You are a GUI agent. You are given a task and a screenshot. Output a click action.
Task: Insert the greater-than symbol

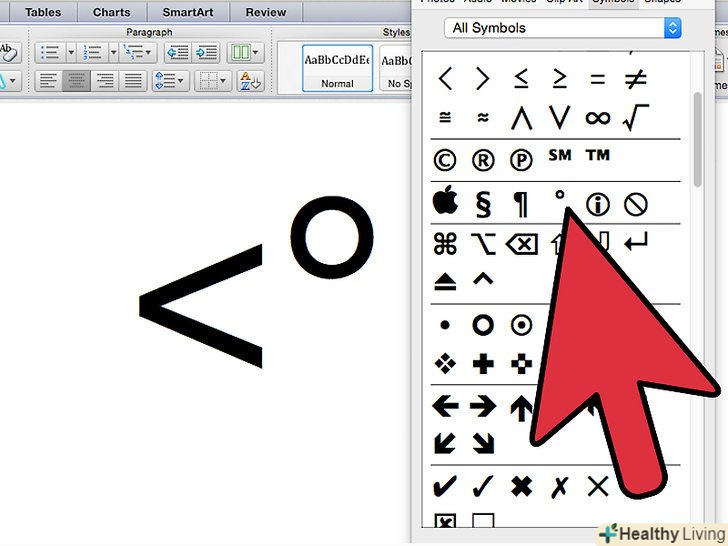click(x=483, y=79)
